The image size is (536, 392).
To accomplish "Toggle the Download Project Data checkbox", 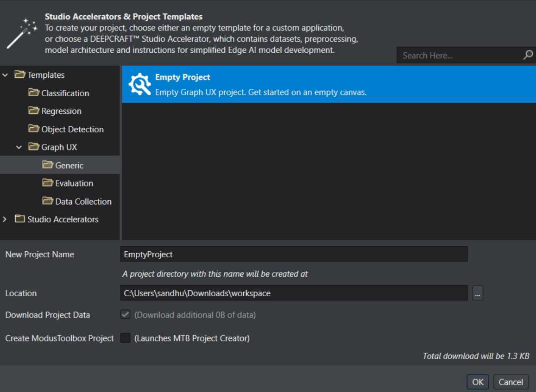I will click(125, 315).
